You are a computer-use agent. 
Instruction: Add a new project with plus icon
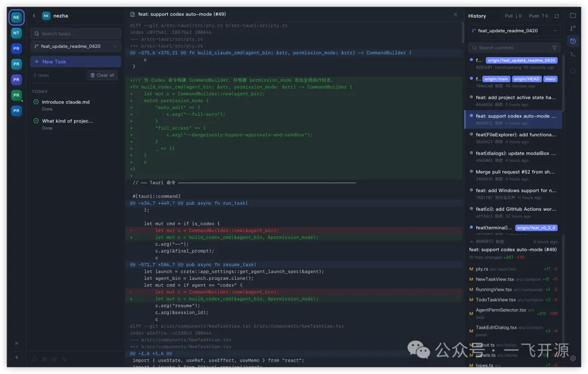point(16,358)
